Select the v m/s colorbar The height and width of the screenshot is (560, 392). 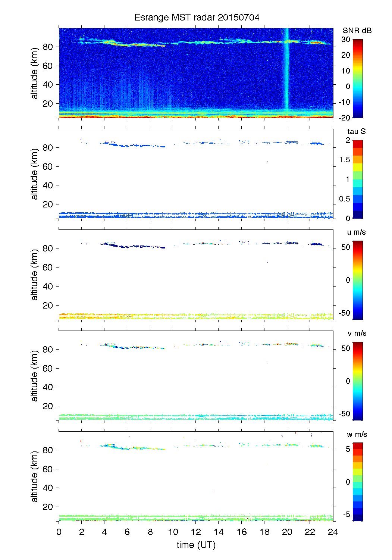point(357,381)
